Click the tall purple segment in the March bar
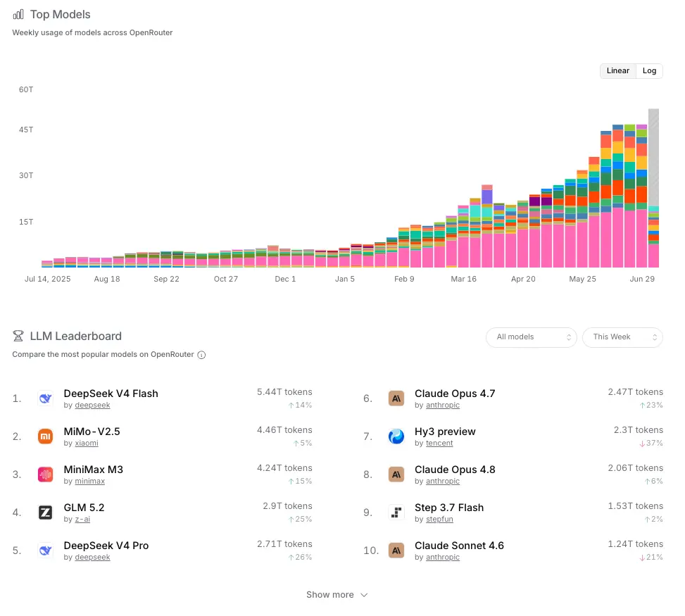685x616 pixels. point(487,196)
